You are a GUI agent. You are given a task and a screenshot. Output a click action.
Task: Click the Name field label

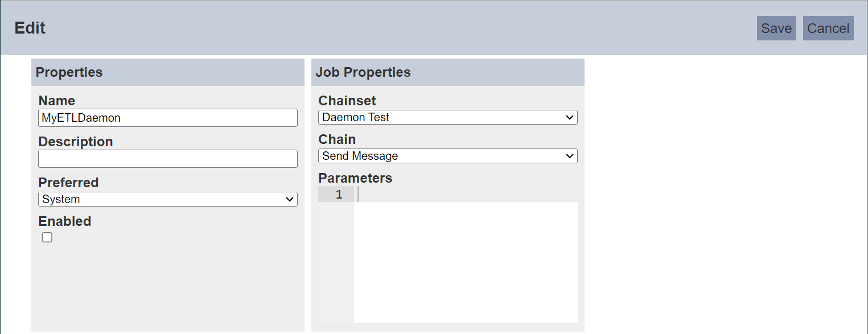click(57, 101)
